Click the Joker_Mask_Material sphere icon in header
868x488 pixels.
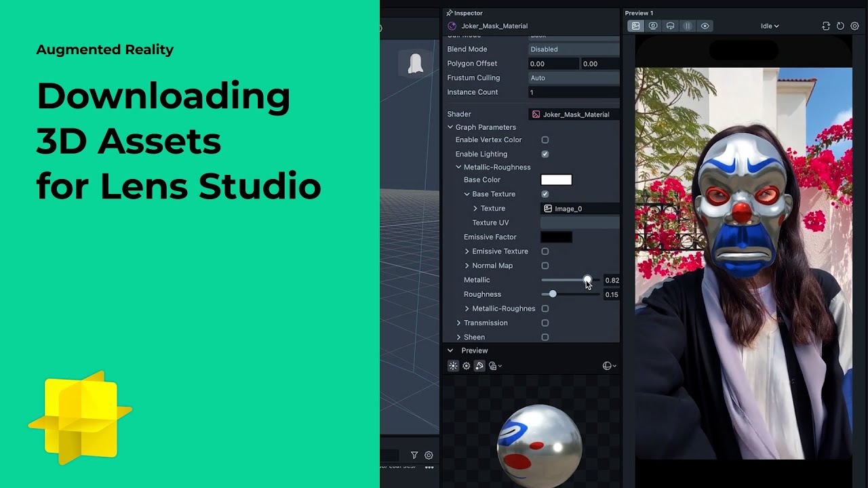(x=452, y=26)
